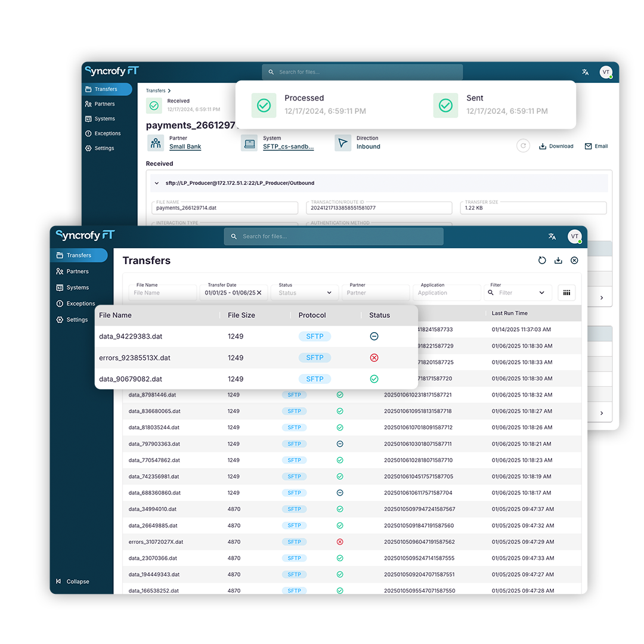Click Download button in back window
644x644 pixels.
coord(556,146)
